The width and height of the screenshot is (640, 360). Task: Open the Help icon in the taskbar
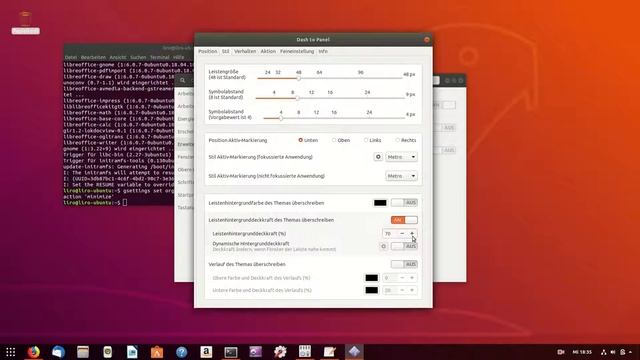182,351
